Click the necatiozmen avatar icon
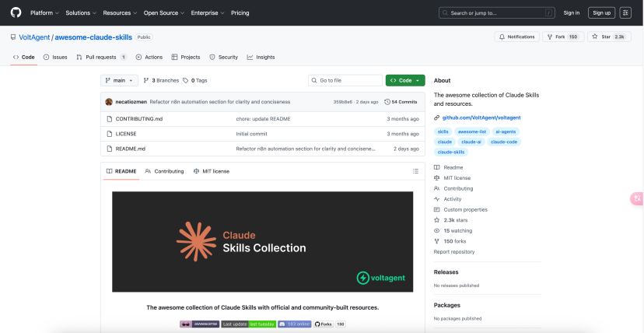644x333 pixels. (x=107, y=102)
